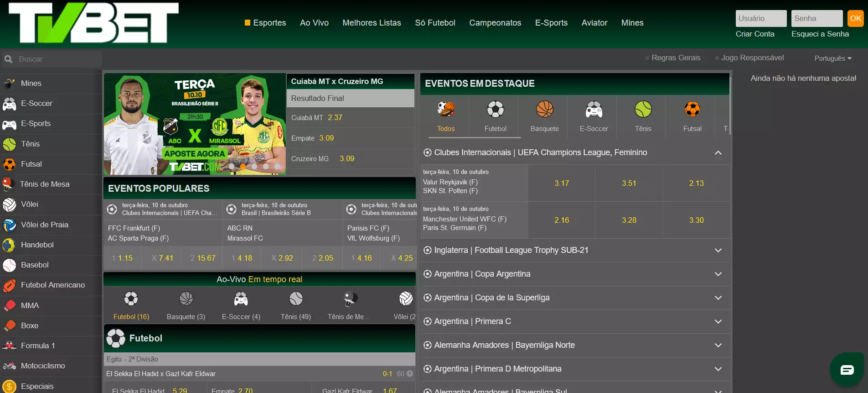The width and height of the screenshot is (868, 393).
Task: Open Regras Gerais link
Action: coord(676,58)
